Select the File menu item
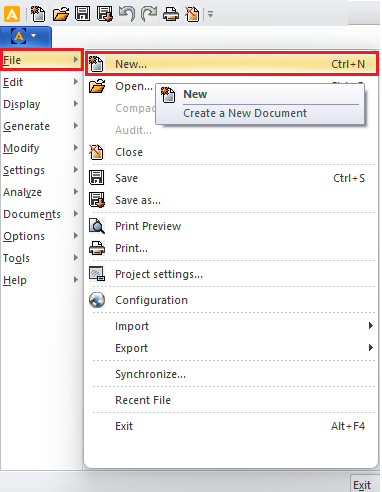This screenshot has width=382, height=492. (41, 60)
